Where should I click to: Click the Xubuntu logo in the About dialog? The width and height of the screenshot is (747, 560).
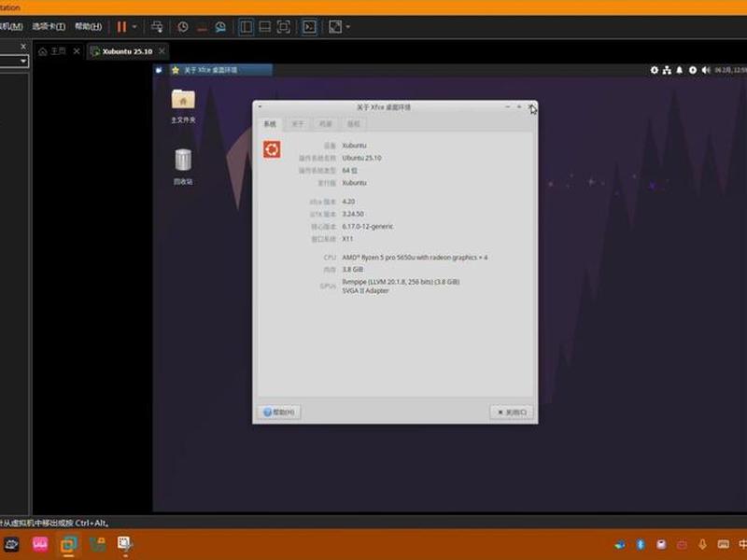pyautogui.click(x=272, y=149)
